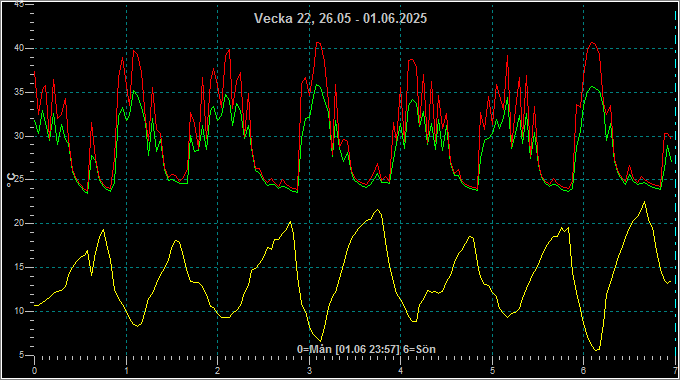The width and height of the screenshot is (680, 380).
Task: Click the °C unit label on y-axis
Action: (x=11, y=180)
